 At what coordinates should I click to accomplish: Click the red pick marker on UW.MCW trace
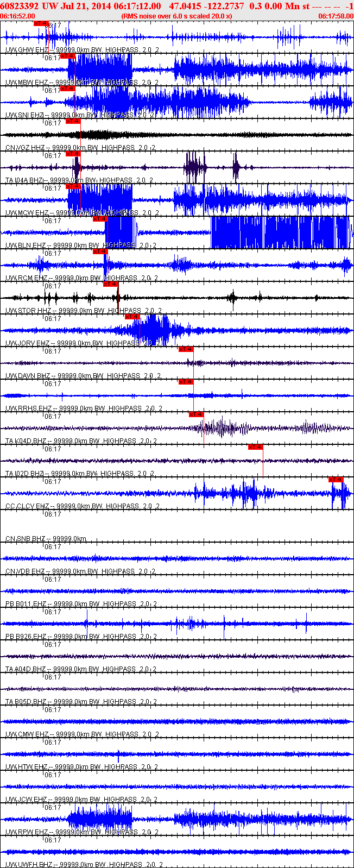coord(73,186)
